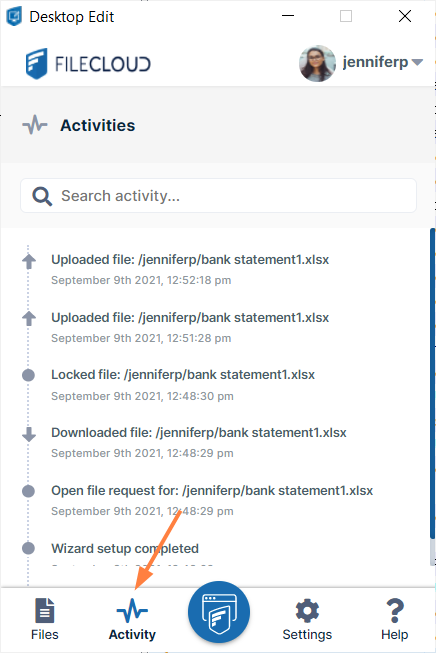
Task: Focus the Search activity input field
Action: pyautogui.click(x=218, y=196)
